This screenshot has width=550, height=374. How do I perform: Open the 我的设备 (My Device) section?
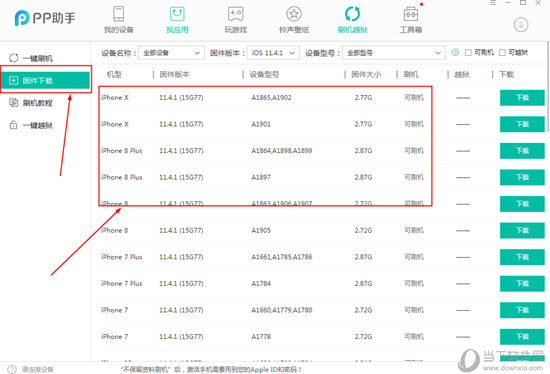pyautogui.click(x=119, y=20)
